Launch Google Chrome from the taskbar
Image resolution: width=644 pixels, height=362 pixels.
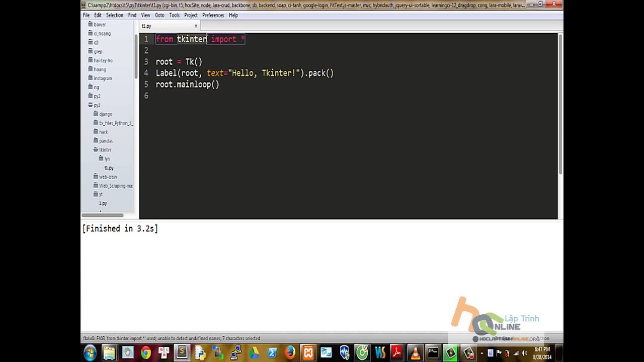pos(146,352)
